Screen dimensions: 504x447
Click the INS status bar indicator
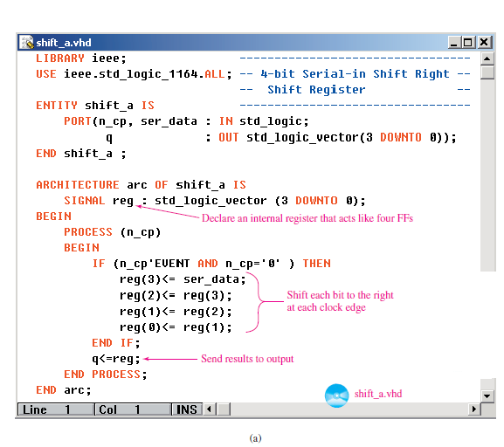point(187,409)
